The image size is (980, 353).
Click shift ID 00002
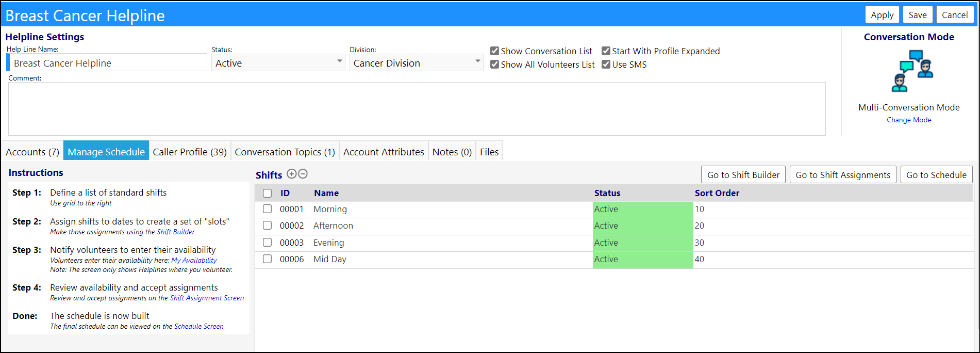292,226
